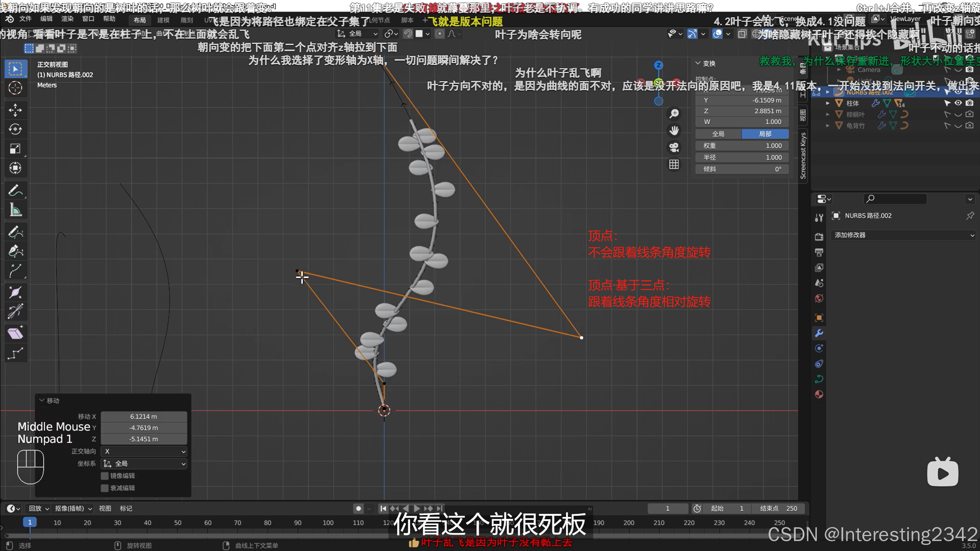Click the pan view hand icon

point(674,130)
